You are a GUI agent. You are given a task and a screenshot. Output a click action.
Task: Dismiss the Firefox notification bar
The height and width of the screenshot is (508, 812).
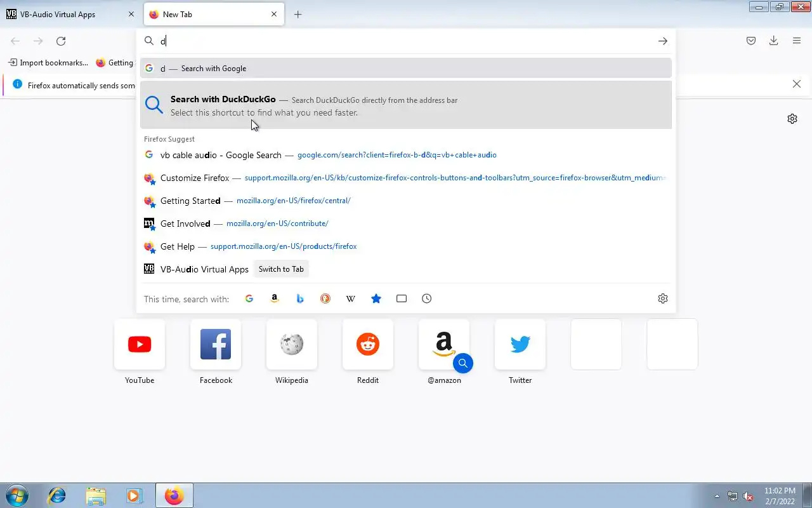coord(797,84)
